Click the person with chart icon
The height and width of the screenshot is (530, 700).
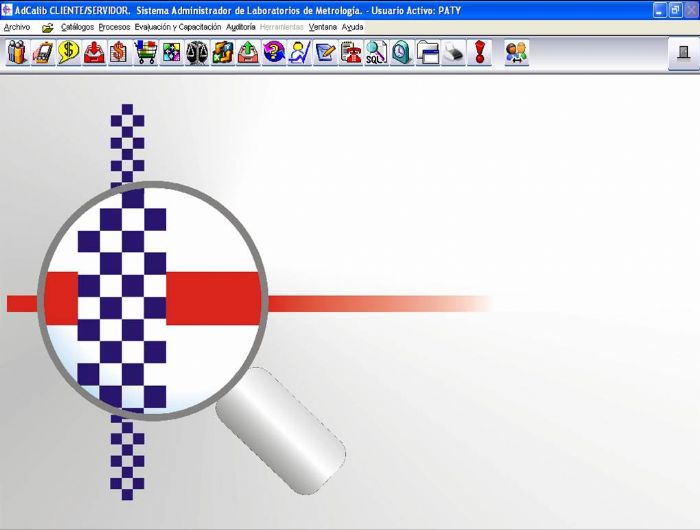coord(299,52)
